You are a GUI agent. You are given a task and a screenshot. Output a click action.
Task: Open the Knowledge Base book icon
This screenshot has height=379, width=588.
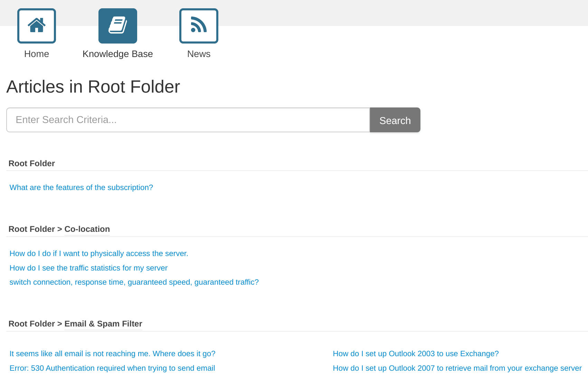click(x=118, y=26)
